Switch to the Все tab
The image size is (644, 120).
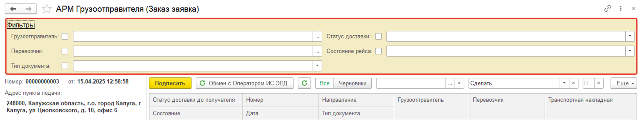tap(324, 83)
